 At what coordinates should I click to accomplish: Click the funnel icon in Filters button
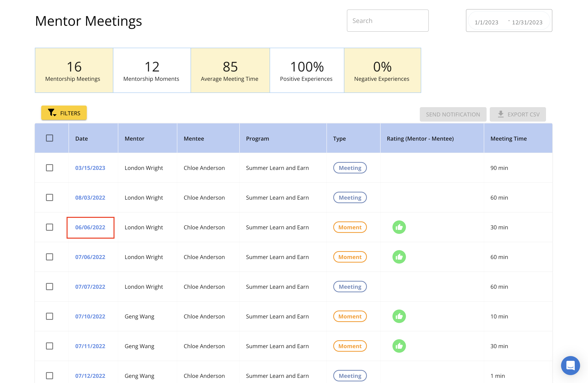click(x=51, y=113)
